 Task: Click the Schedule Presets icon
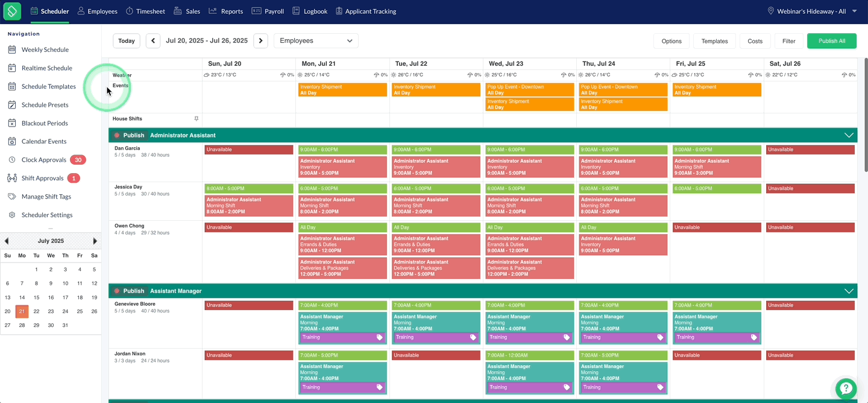(x=12, y=105)
